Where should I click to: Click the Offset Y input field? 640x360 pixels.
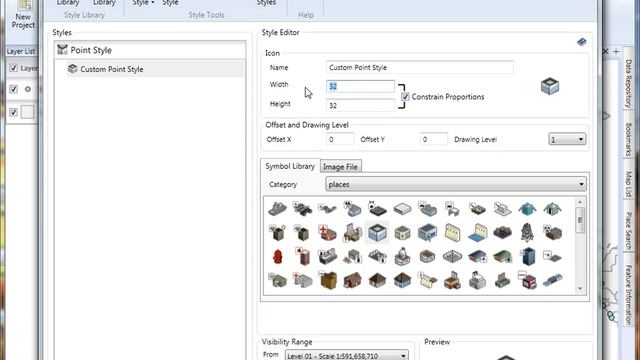[x=433, y=139]
